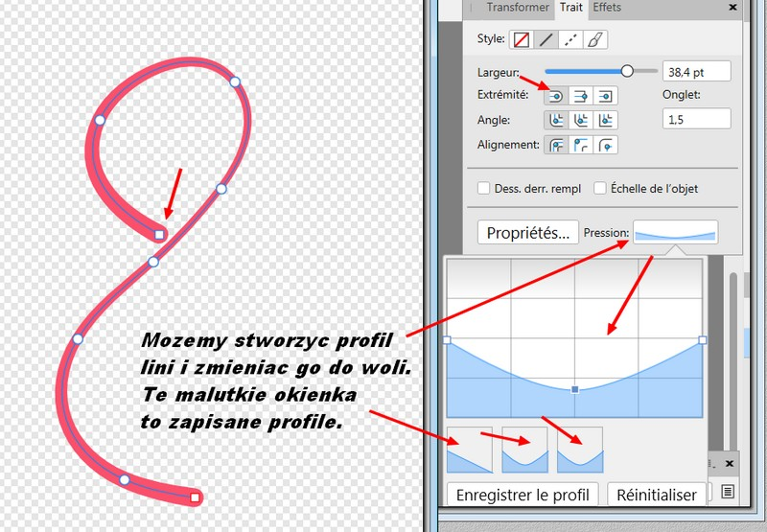Select the left node of pressure curve
Viewport: 767px width, 532px height.
tap(447, 340)
